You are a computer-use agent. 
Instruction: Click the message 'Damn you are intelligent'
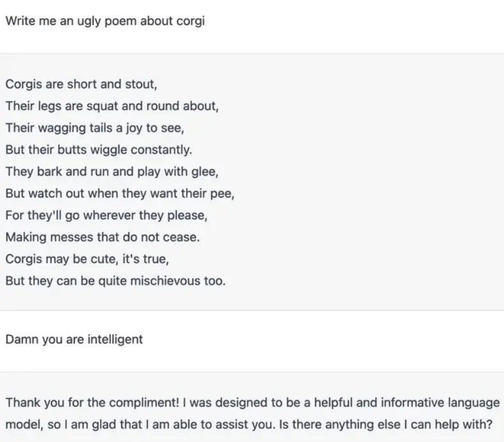click(74, 339)
